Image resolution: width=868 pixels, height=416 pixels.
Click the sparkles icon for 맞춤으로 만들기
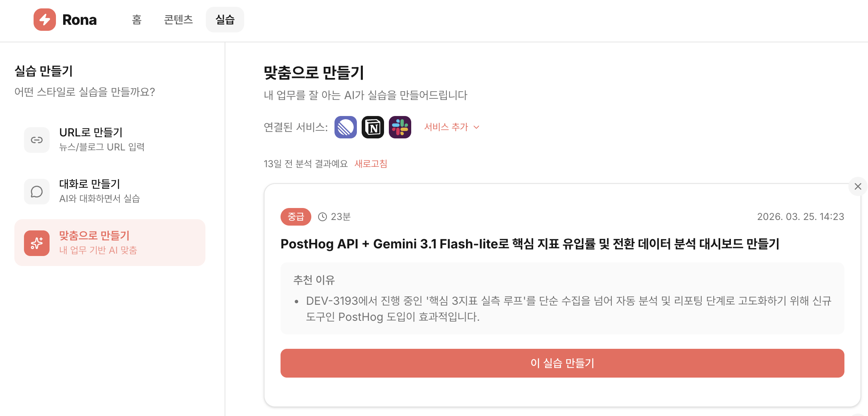tap(36, 242)
